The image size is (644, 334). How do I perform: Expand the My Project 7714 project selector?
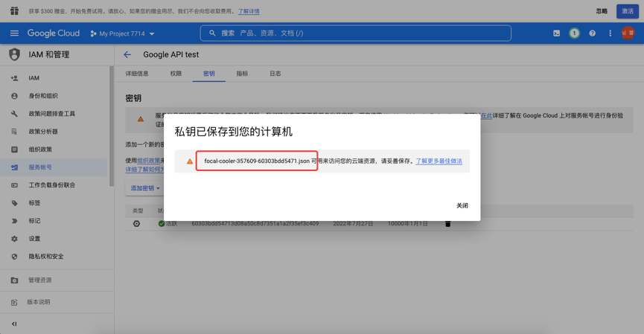123,33
